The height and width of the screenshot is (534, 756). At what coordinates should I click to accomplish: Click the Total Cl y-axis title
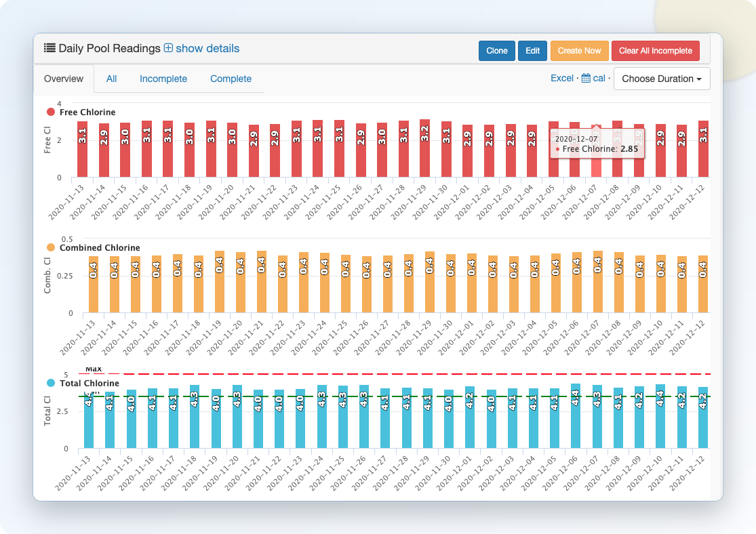(47, 411)
